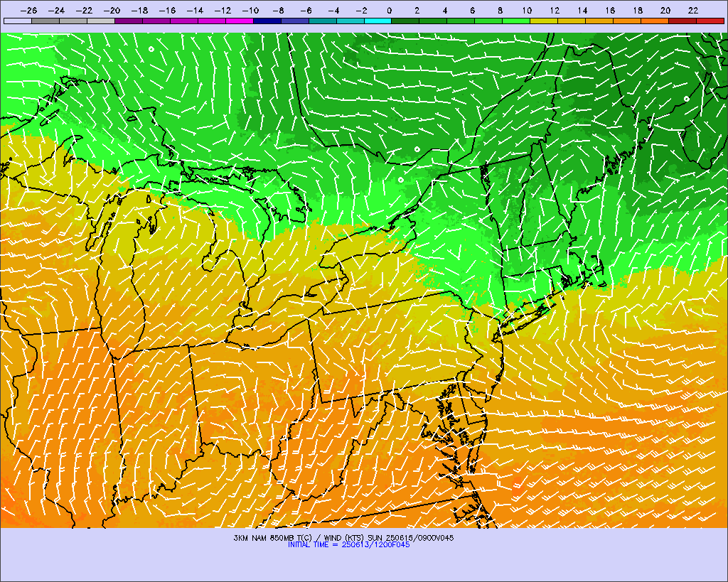728x582 pixels.
Task: Pick the light gray swatch between -22 and -20
Action: pyautogui.click(x=101, y=21)
